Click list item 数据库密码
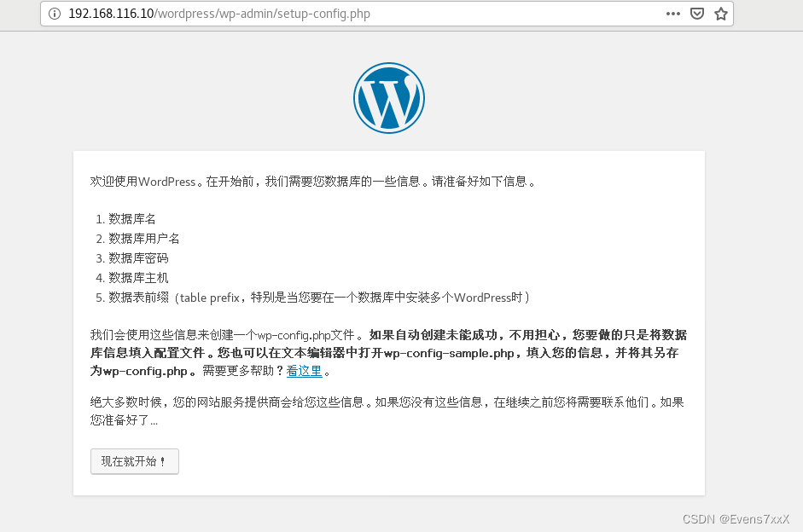Screen dimensions: 803x532 138,257
